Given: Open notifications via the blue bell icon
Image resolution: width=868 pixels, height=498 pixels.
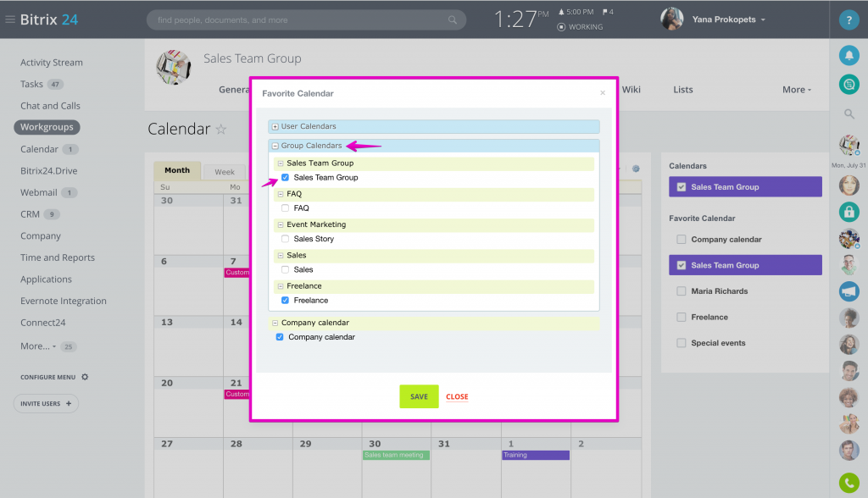Looking at the screenshot, I should coord(849,55).
